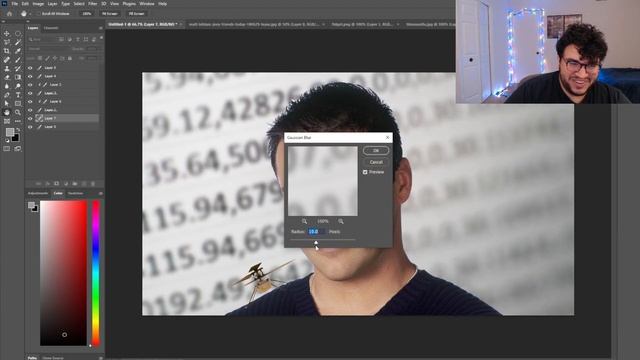Image resolution: width=640 pixels, height=360 pixels.
Task: Add a layer mask icon
Action: tap(57, 184)
